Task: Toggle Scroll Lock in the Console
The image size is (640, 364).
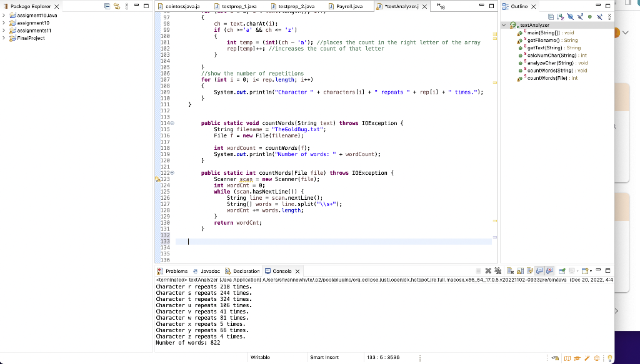Action: point(519,272)
